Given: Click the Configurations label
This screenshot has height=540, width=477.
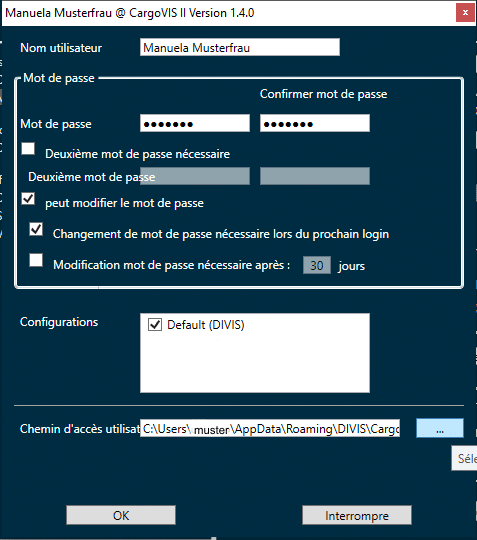Looking at the screenshot, I should point(59,322).
